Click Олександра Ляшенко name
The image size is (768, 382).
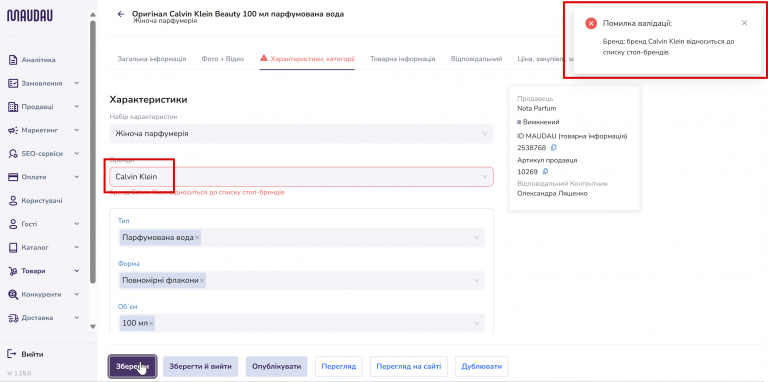click(552, 193)
